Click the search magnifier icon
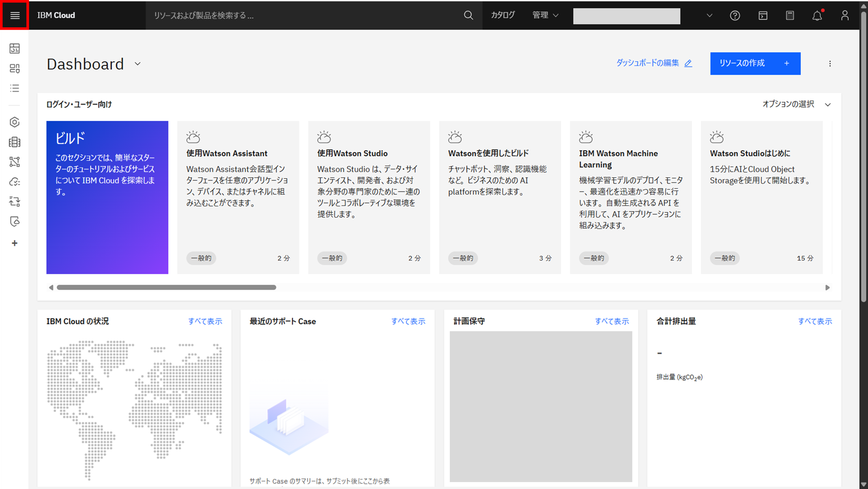This screenshot has width=868, height=489. click(468, 16)
